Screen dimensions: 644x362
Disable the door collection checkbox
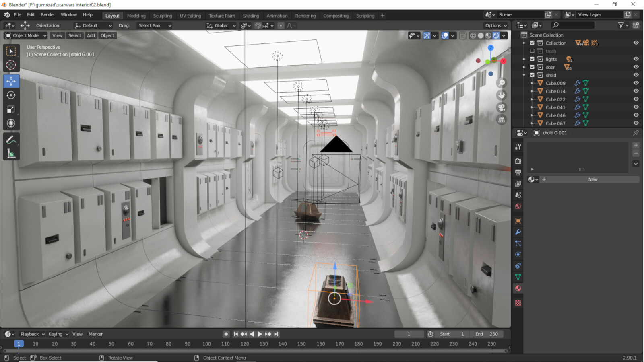533,67
